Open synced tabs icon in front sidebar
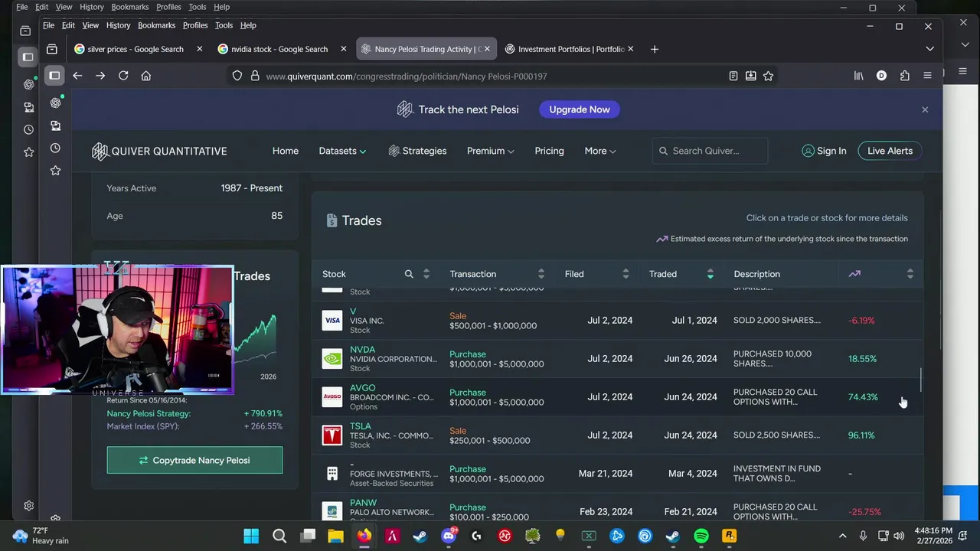 point(55,126)
